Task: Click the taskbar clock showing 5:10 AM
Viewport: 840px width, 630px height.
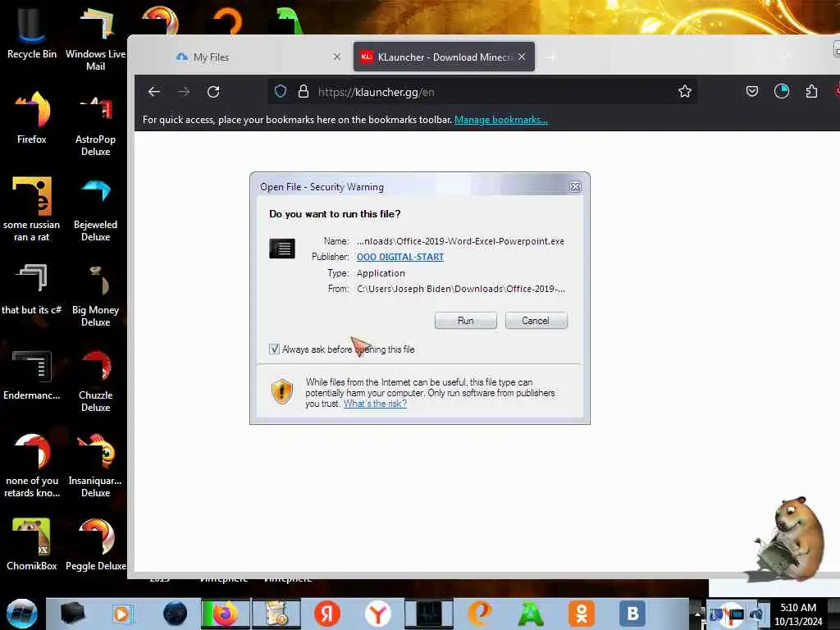Action: coord(798,614)
